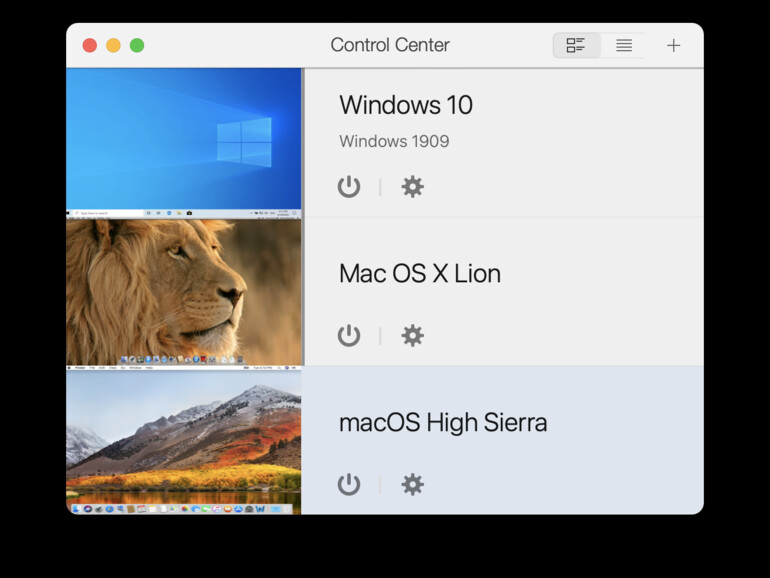Minimize the Control Center window

[x=113, y=45]
